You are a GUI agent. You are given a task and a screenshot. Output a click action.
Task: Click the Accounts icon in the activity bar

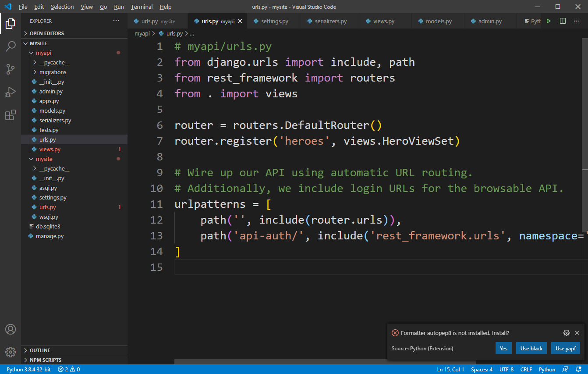coord(11,329)
